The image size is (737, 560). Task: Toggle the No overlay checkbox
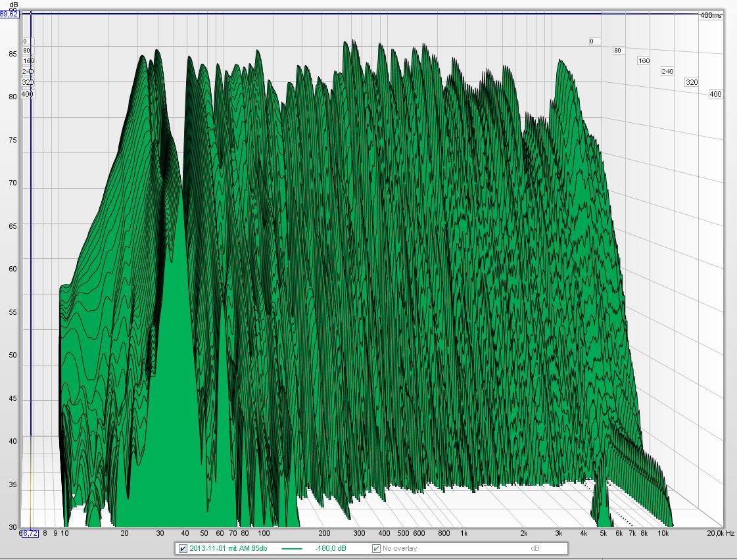pyautogui.click(x=376, y=548)
